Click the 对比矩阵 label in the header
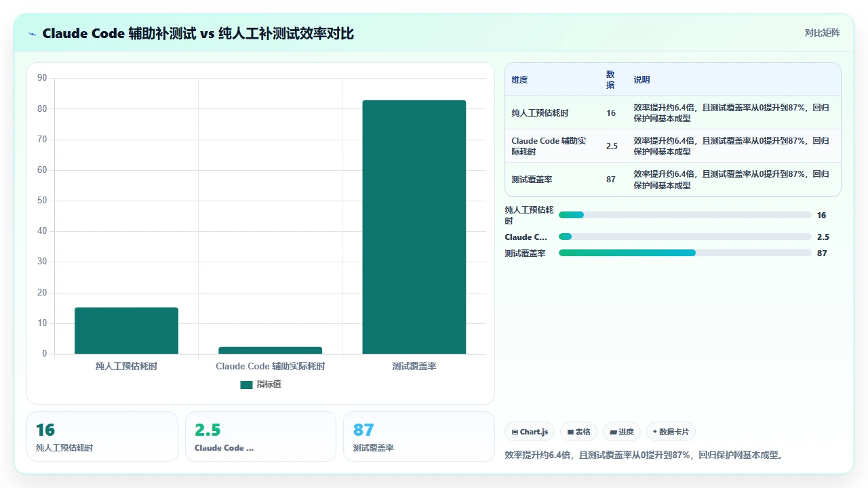This screenshot has height=488, width=868. [x=822, y=33]
